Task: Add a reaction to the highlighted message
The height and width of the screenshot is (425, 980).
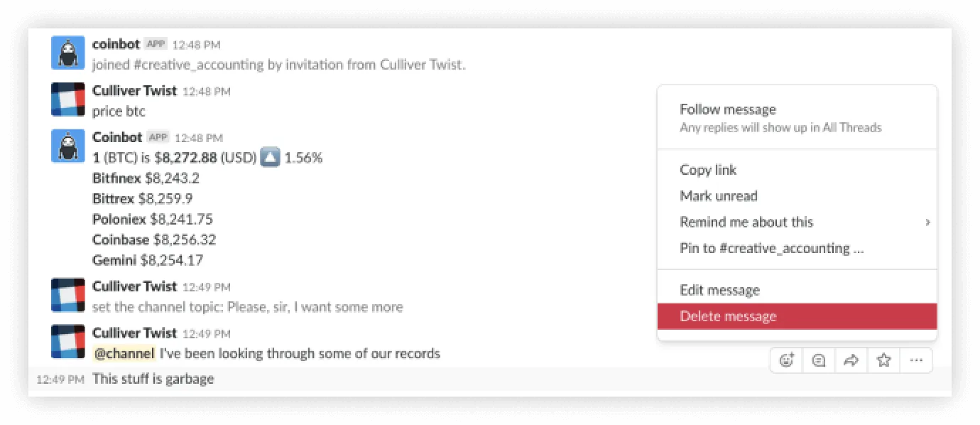Action: [x=786, y=360]
